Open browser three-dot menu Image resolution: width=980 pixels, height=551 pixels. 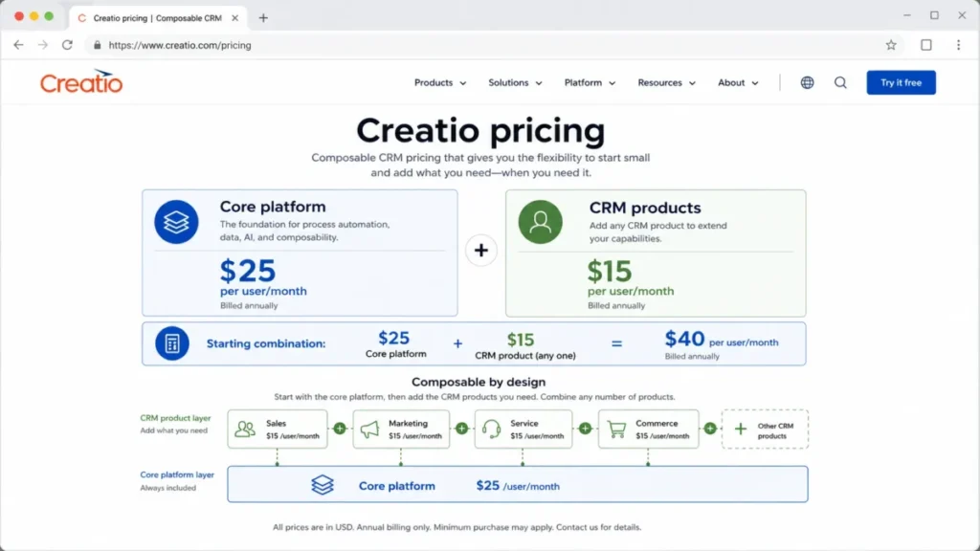coord(958,45)
